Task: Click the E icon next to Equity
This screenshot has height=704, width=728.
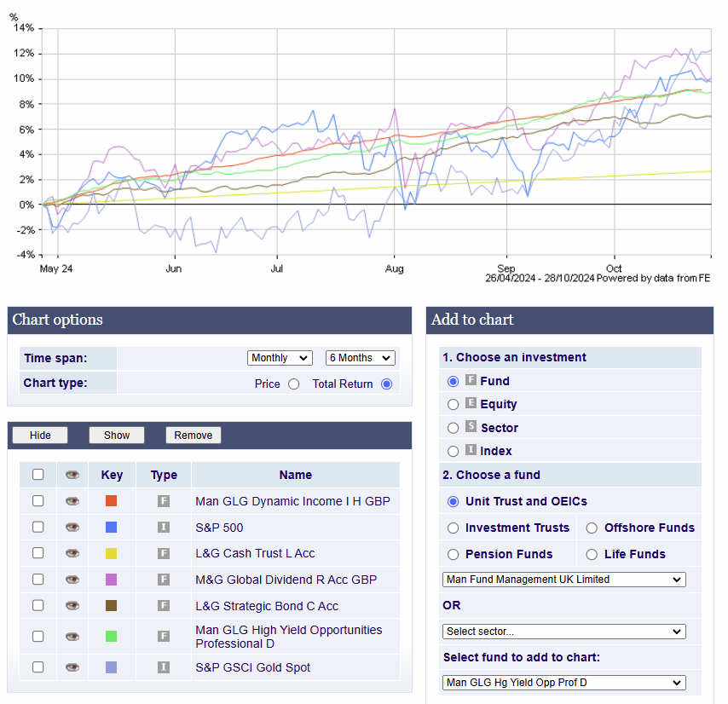Action: [471, 404]
